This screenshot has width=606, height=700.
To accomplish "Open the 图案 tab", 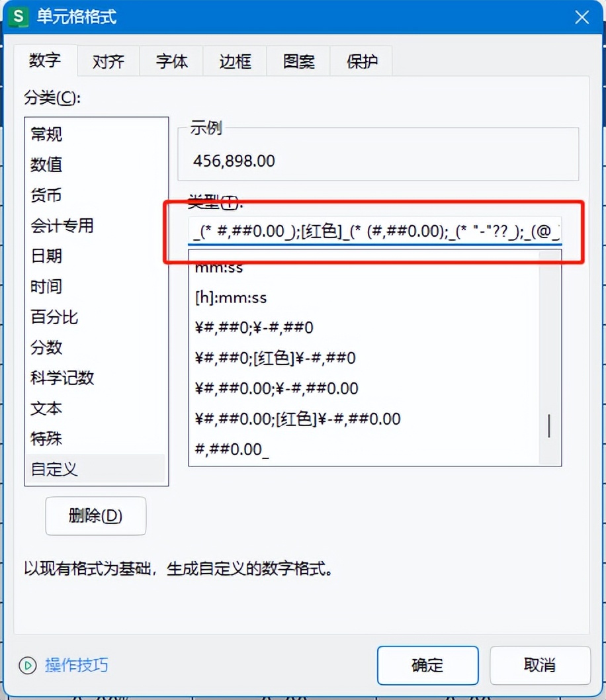I will (x=298, y=61).
